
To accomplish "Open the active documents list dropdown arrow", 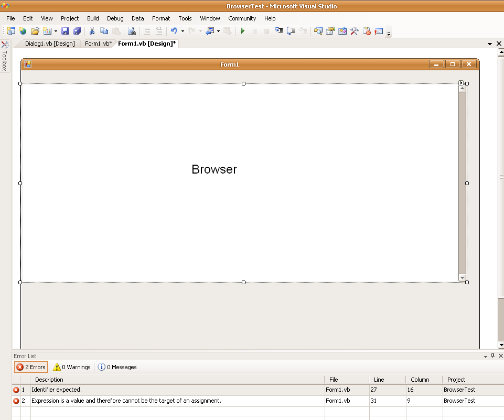I will (x=489, y=44).
